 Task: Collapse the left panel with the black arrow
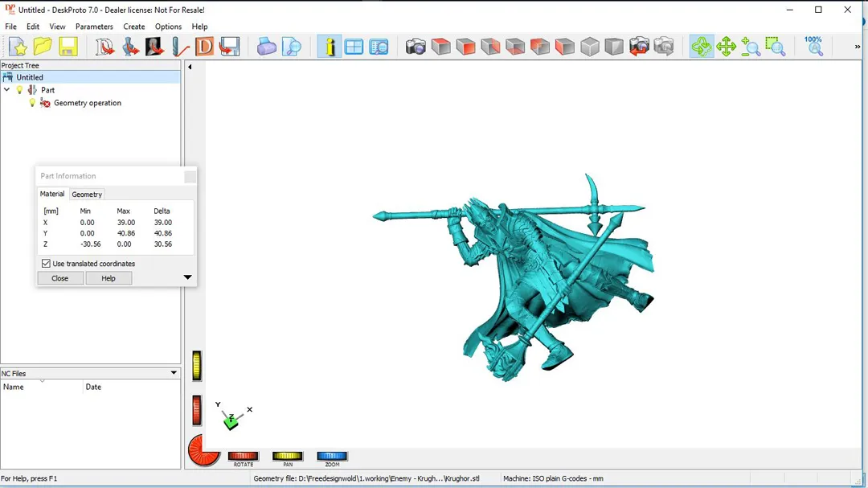(x=190, y=67)
